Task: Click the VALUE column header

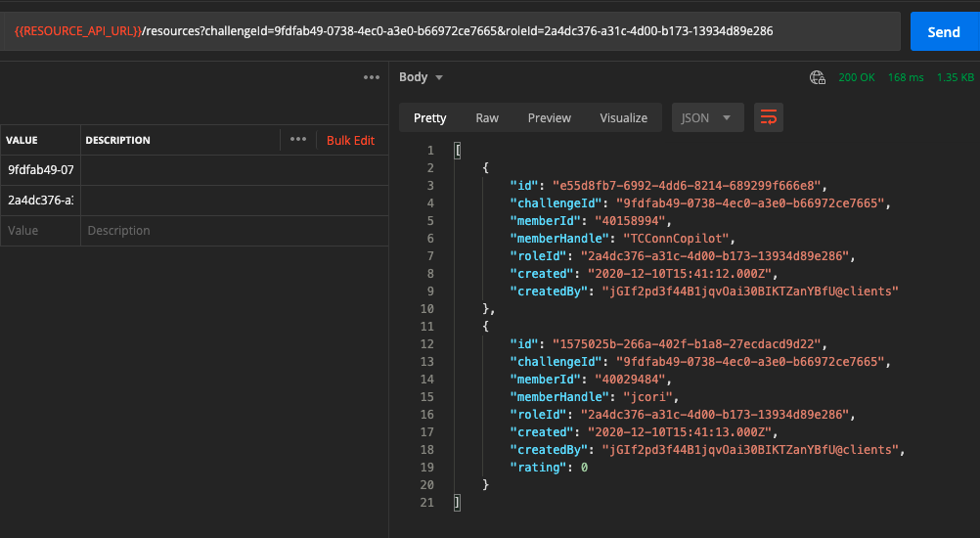Action: pyautogui.click(x=22, y=140)
